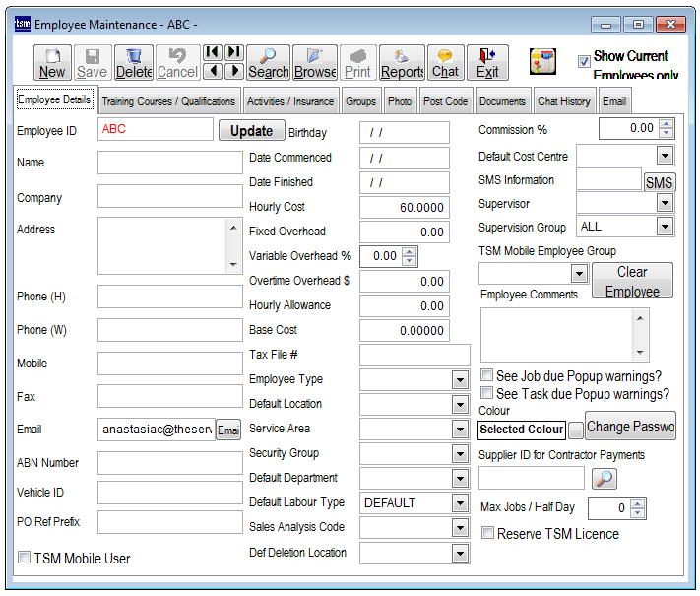
Task: Click the Exit door icon
Action: coord(487,62)
